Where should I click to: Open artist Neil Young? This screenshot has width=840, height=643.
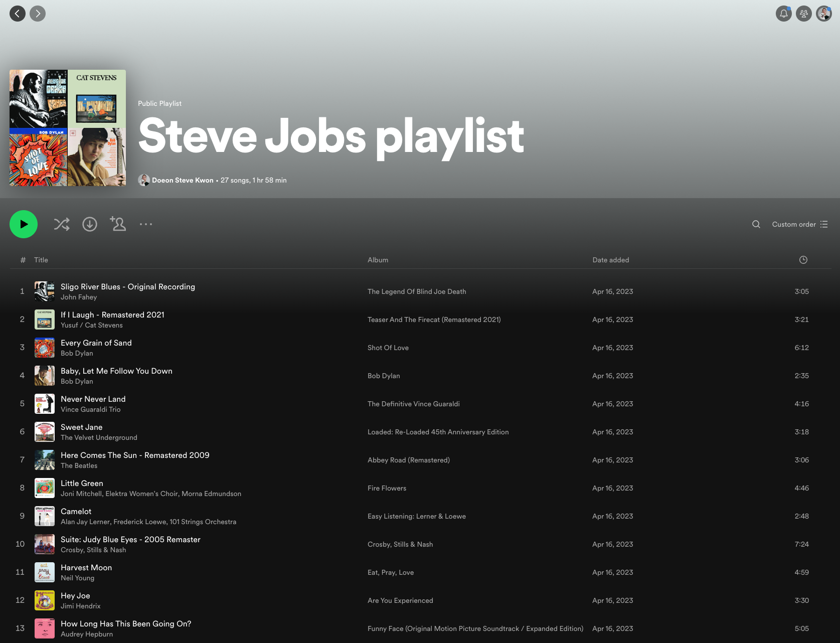tap(78, 578)
